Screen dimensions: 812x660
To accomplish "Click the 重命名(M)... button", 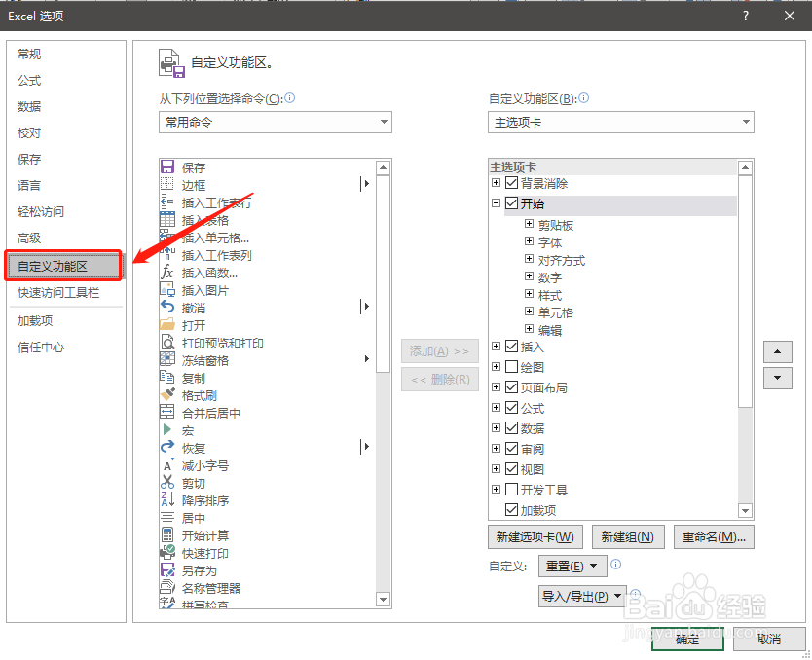I will click(x=714, y=536).
